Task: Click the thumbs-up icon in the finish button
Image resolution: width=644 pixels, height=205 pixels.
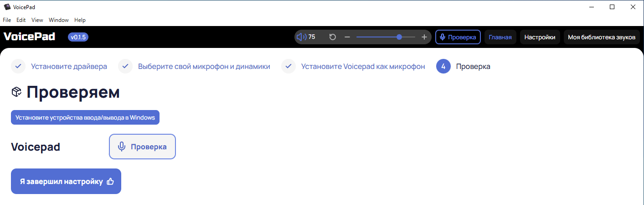Action: (110, 181)
